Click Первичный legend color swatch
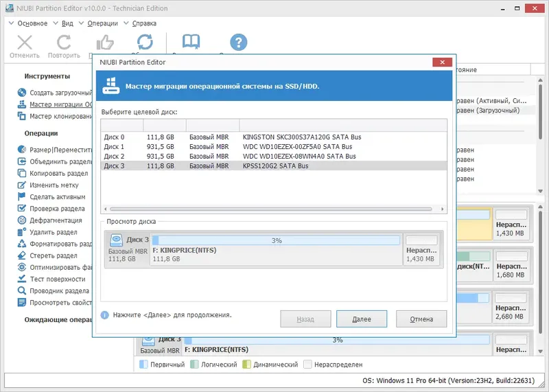549x392 pixels. point(143,365)
